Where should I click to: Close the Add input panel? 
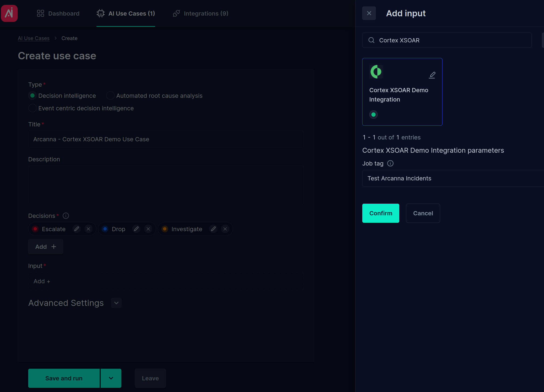point(369,13)
